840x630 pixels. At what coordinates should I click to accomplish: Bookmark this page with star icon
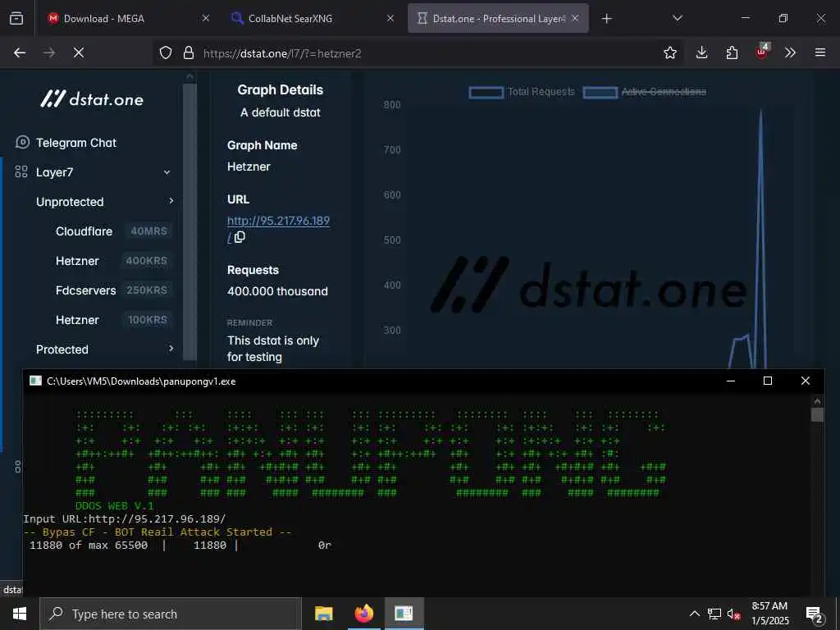[x=669, y=52]
